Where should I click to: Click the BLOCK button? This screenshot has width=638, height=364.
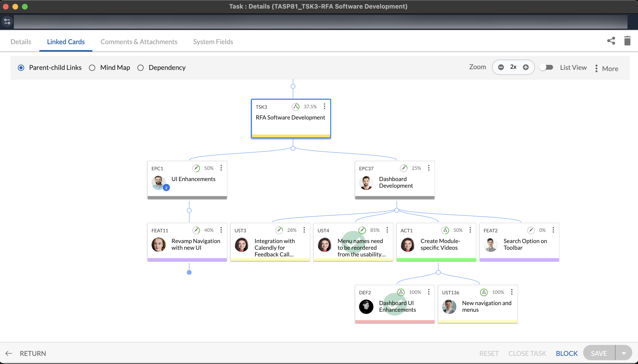click(567, 353)
